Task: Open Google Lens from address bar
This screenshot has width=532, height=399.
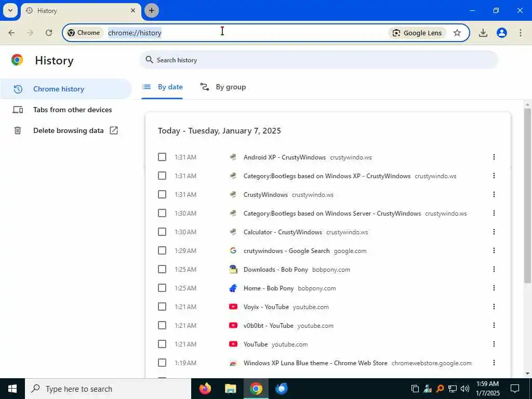Action: coord(417,33)
